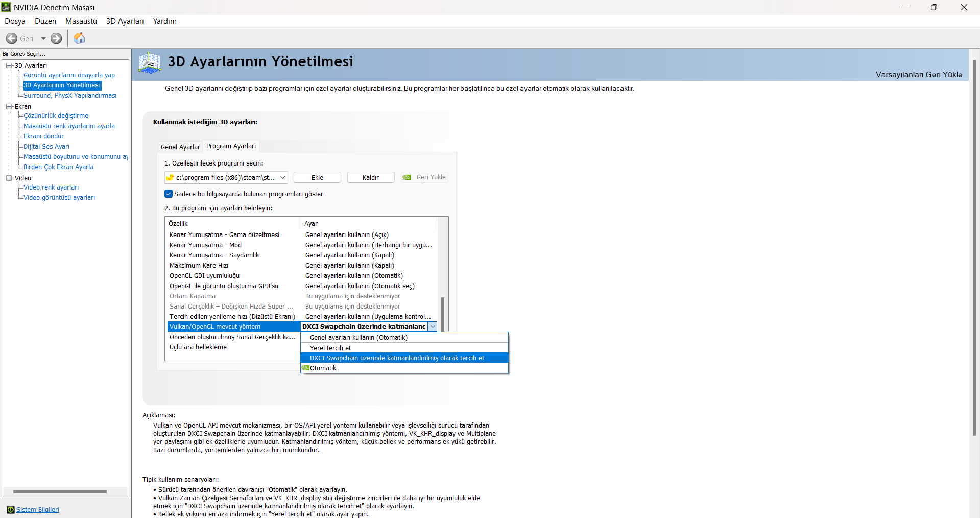Click the NVIDIA Denetim Masası title bar icon
The image size is (980, 518).
[x=6, y=7]
